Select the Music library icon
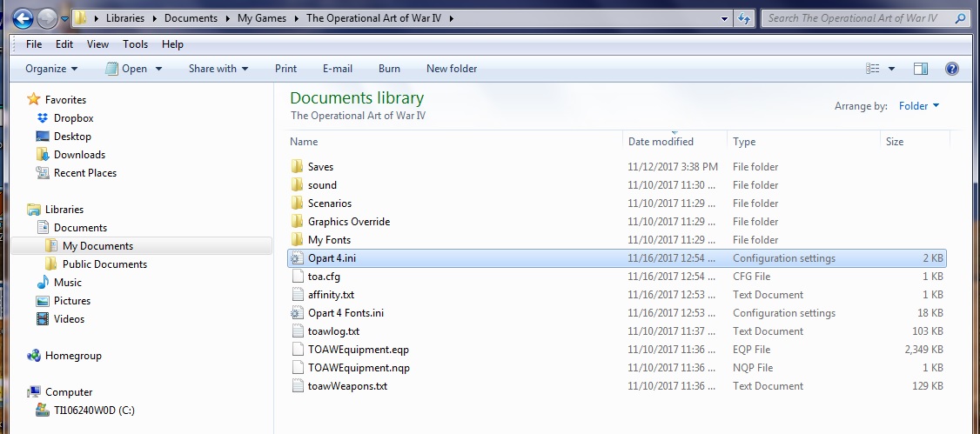The height and width of the screenshot is (434, 980). click(x=43, y=283)
